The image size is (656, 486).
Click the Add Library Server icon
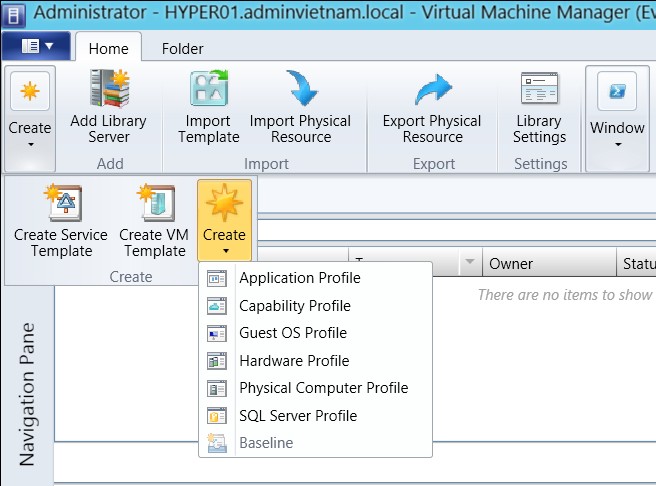click(x=110, y=88)
